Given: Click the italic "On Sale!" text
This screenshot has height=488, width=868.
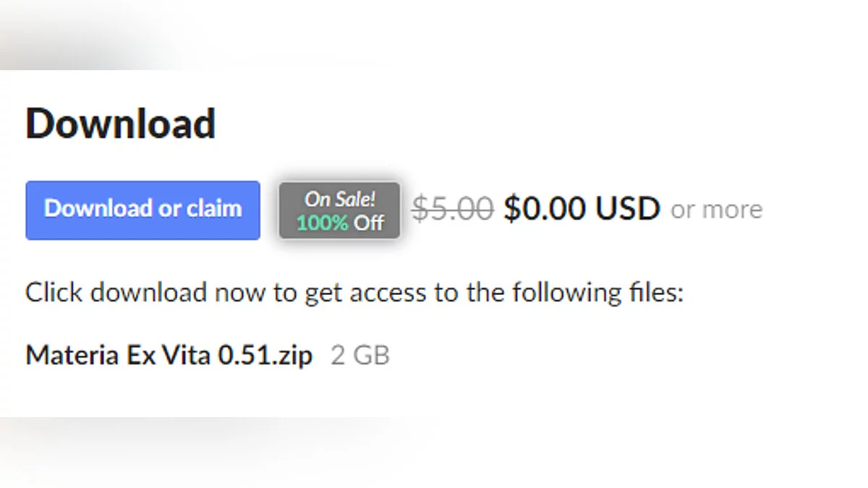Looking at the screenshot, I should [339, 199].
